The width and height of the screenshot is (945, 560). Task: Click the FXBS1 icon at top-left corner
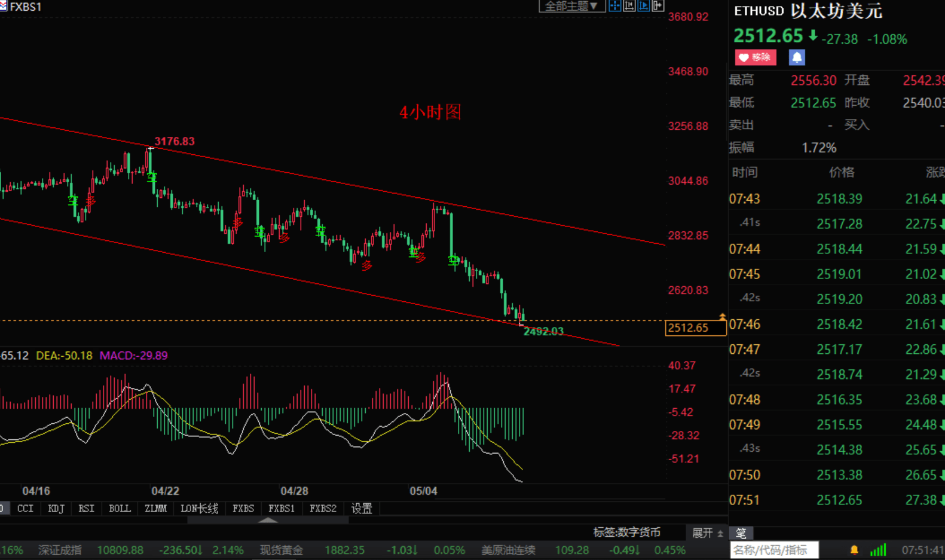click(4, 7)
